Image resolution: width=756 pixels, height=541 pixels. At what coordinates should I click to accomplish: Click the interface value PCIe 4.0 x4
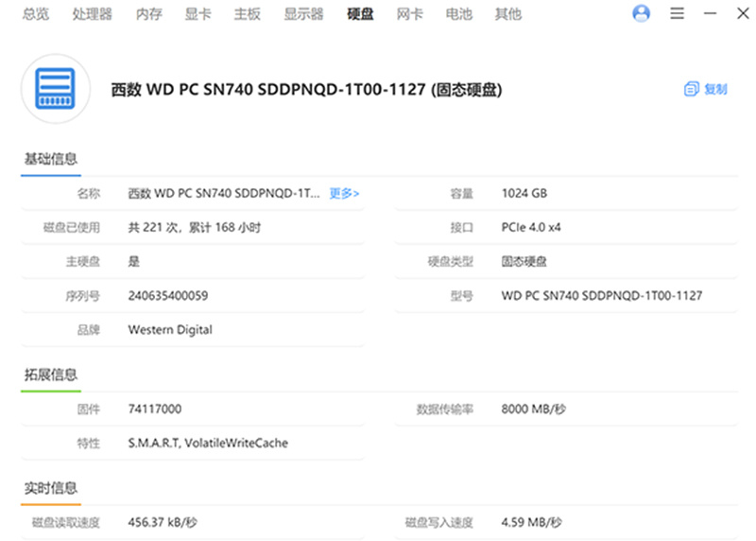(531, 227)
